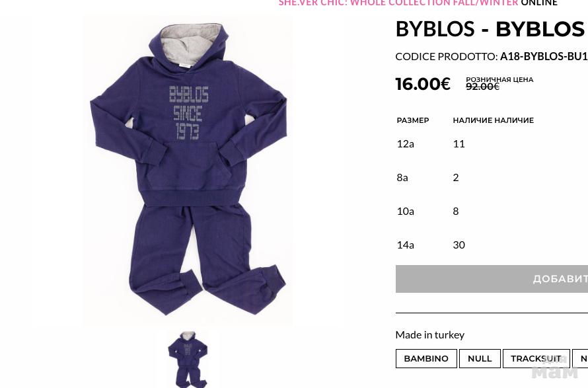Open the BAMBINO tag
The width and height of the screenshot is (588, 388).
tap(426, 359)
